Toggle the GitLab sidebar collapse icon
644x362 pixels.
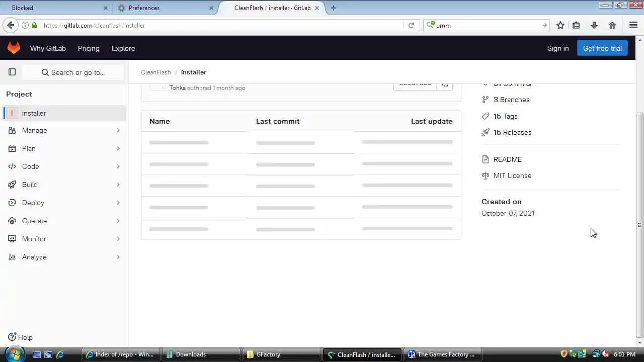12,72
